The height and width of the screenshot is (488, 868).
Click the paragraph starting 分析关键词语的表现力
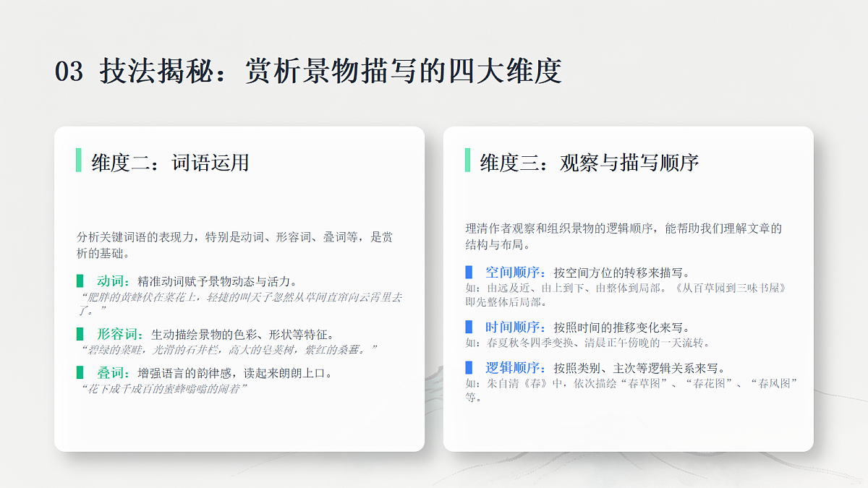pyautogui.click(x=235, y=245)
